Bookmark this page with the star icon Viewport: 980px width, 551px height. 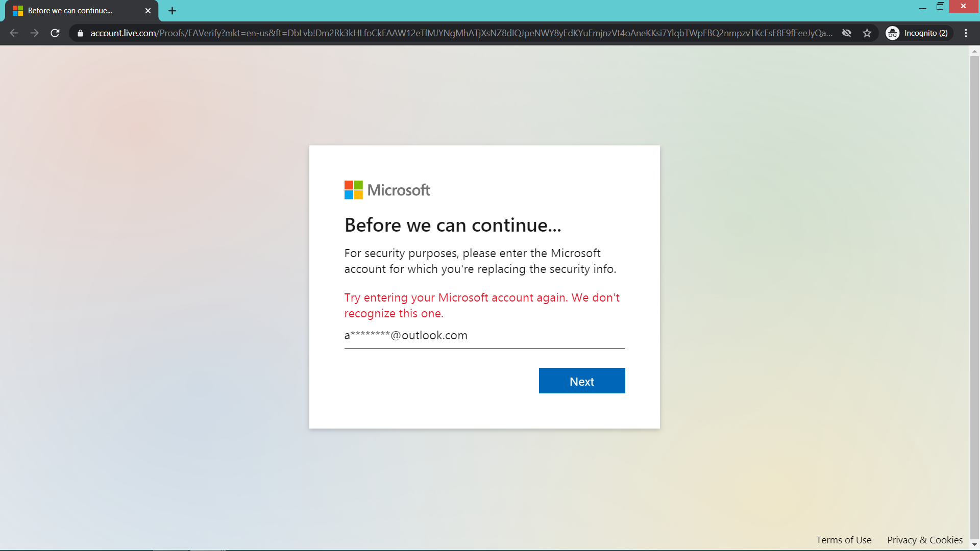pos(867,33)
